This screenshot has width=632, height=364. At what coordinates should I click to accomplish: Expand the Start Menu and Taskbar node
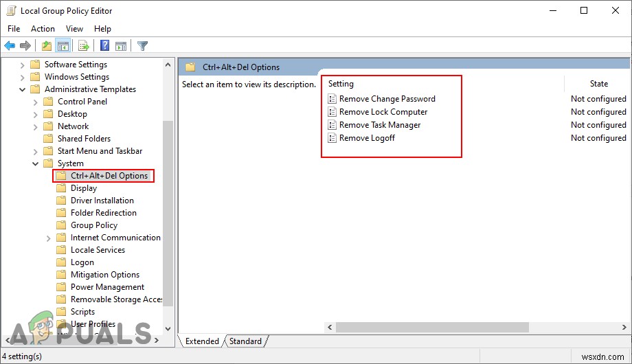click(x=35, y=152)
